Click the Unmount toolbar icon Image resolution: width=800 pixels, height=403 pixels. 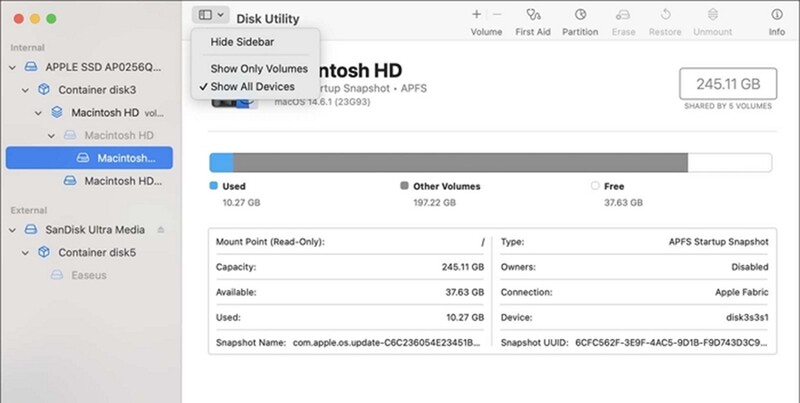point(712,15)
